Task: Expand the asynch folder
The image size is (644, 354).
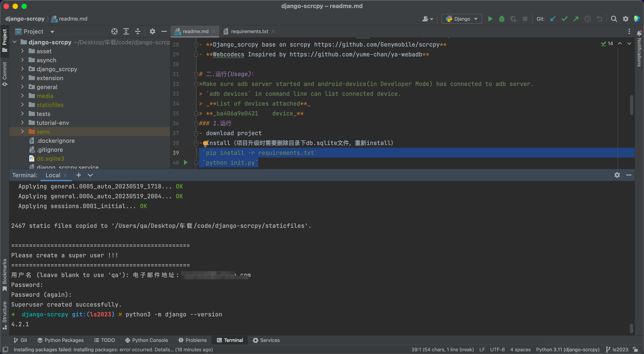Action: [23, 60]
